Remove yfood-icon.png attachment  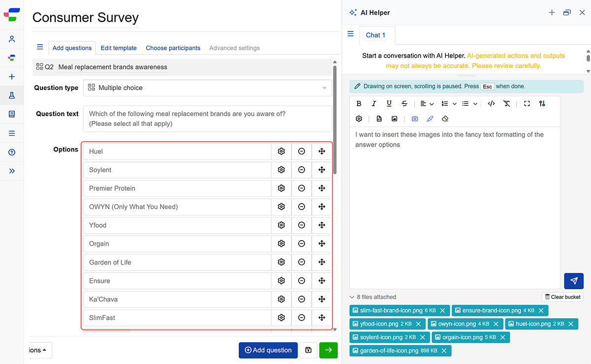tap(418, 324)
